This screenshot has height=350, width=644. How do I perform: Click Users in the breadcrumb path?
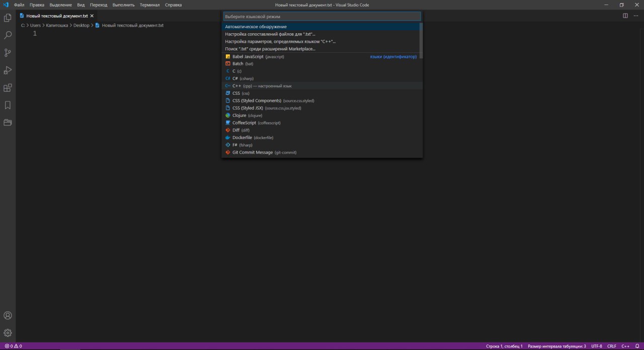click(x=35, y=25)
